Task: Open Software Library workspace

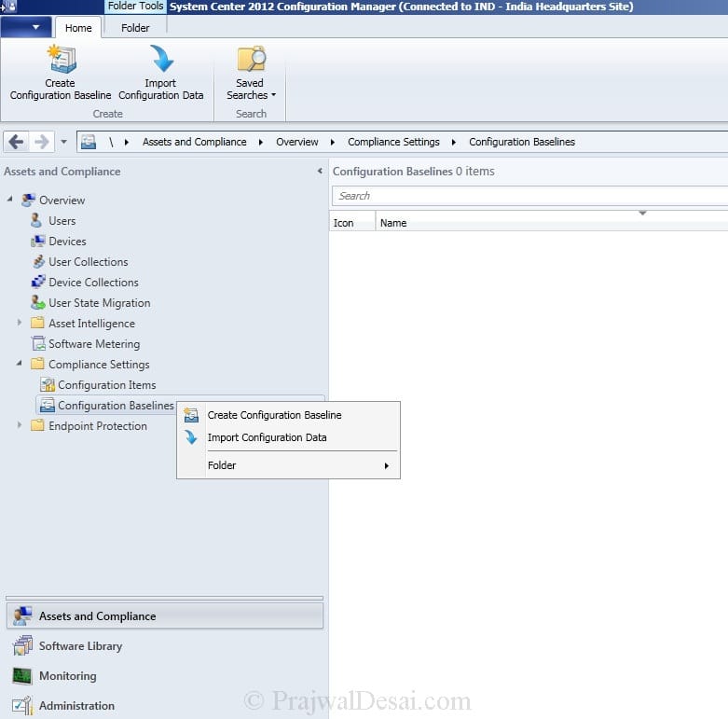Action: 165,645
